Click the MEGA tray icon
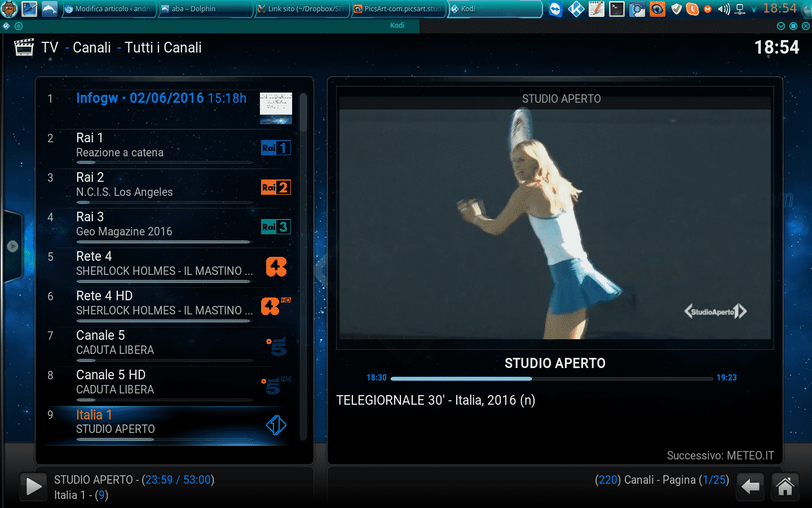The width and height of the screenshot is (812, 508). click(708, 9)
